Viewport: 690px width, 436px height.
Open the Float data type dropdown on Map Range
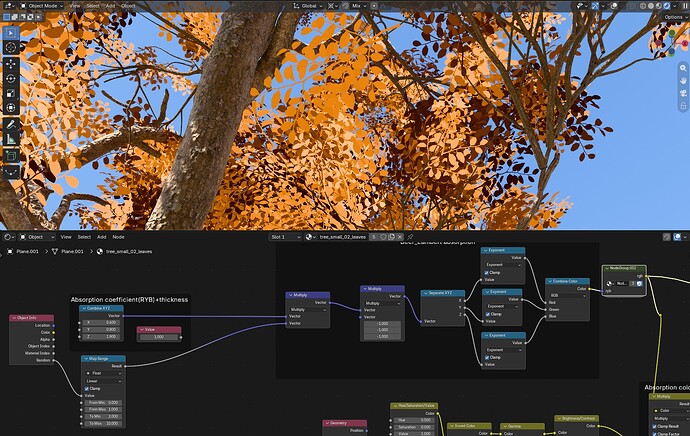103,373
